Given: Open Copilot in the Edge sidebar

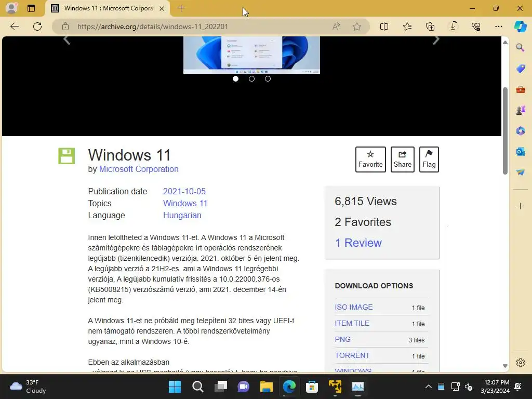Looking at the screenshot, I should point(520,26).
